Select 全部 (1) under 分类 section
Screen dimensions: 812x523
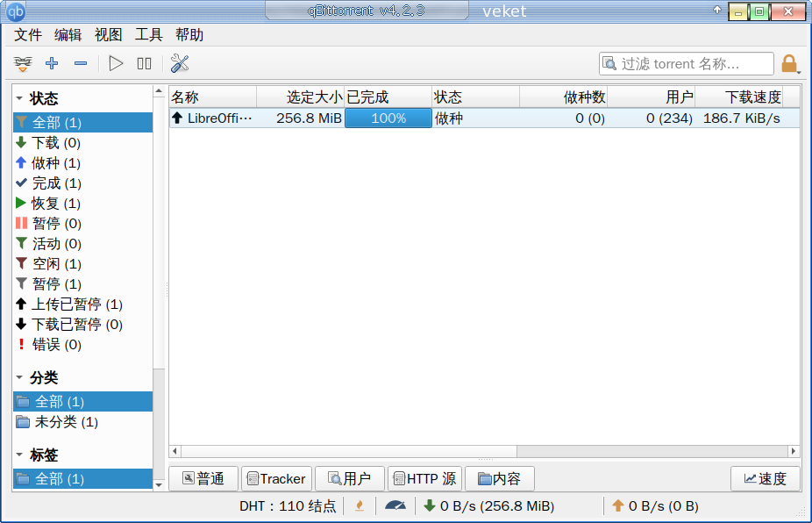tap(82, 402)
